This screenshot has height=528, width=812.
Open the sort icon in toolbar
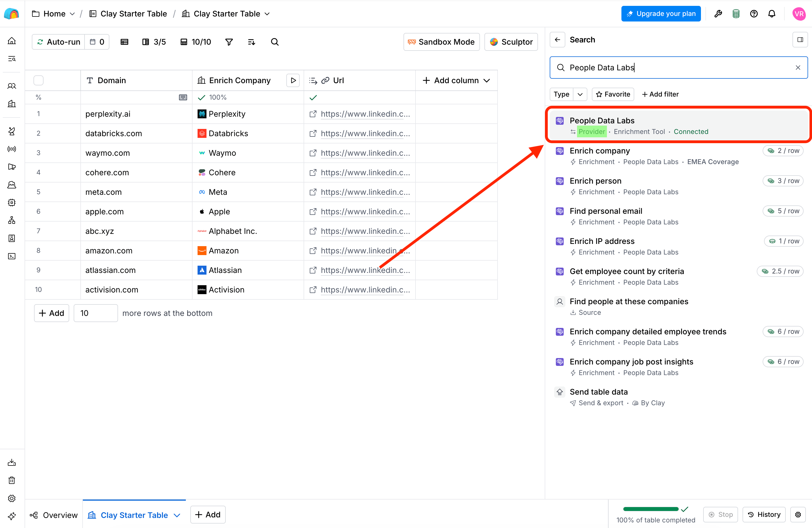point(251,42)
